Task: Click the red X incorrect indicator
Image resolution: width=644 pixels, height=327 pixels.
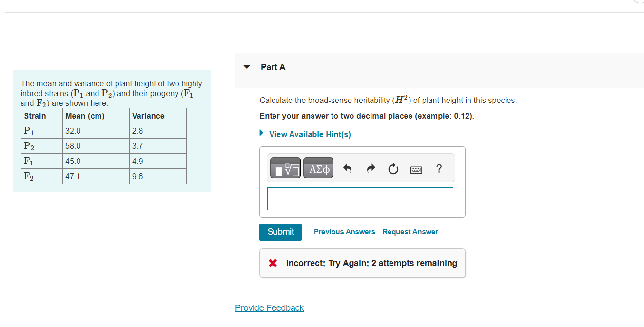Action: coord(272,263)
